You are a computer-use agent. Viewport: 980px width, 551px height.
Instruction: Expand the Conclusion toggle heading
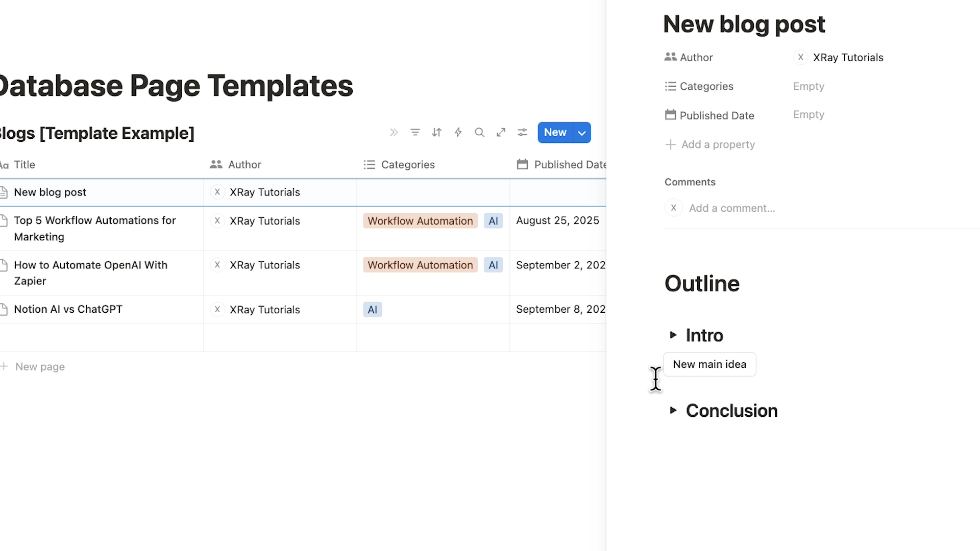coord(673,410)
